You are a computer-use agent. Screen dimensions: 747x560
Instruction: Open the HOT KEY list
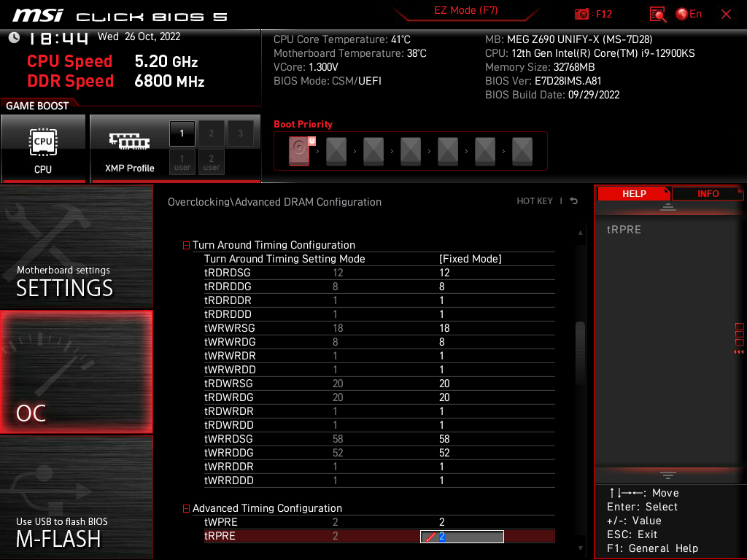[x=535, y=201]
